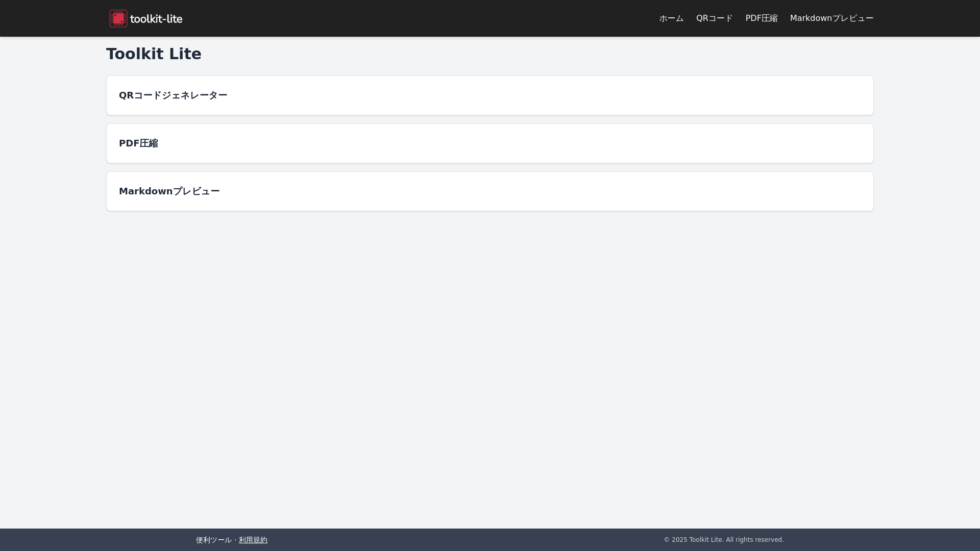Viewport: 980px width, 551px height.
Task: Open the QRコードジェネレーター card
Action: click(x=490, y=95)
